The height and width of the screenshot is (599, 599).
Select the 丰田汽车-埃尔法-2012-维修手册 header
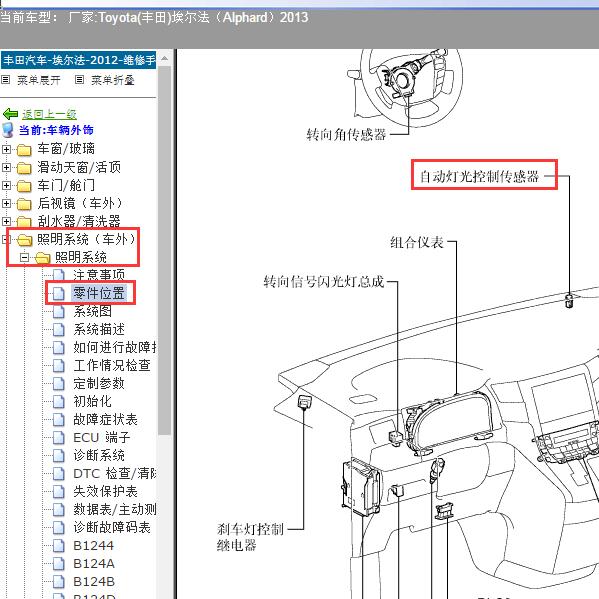coord(79,60)
